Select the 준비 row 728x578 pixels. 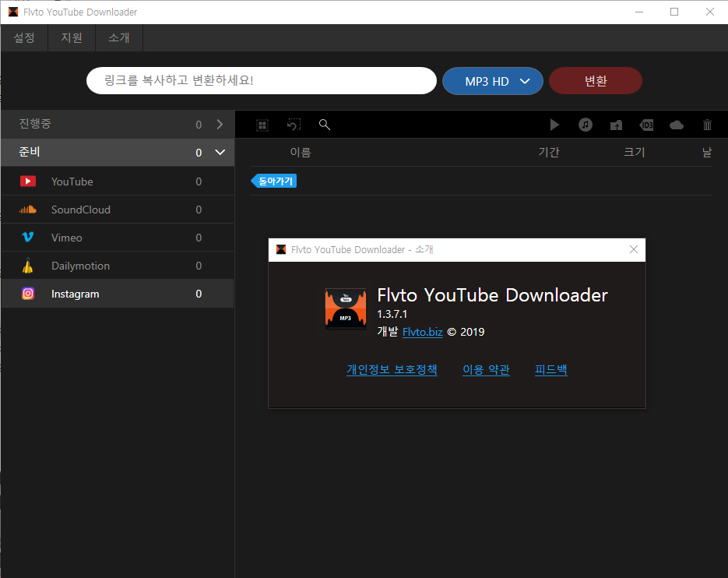118,153
